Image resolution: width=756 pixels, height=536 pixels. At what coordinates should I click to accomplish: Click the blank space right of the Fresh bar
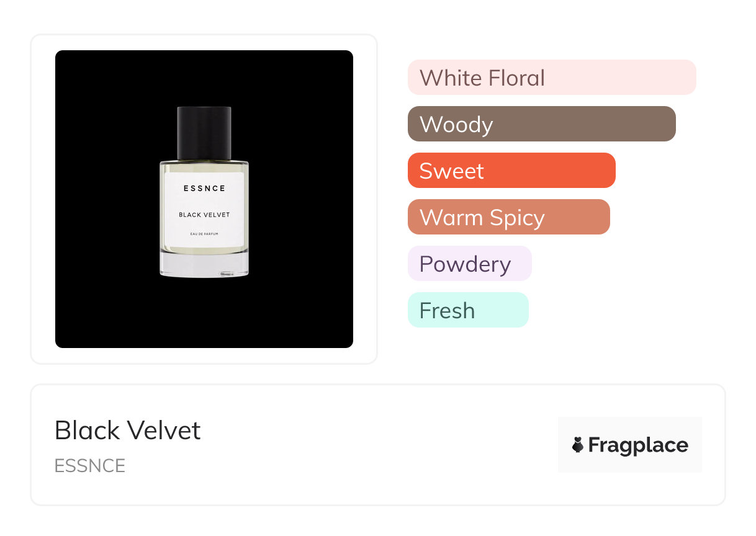coord(621,310)
